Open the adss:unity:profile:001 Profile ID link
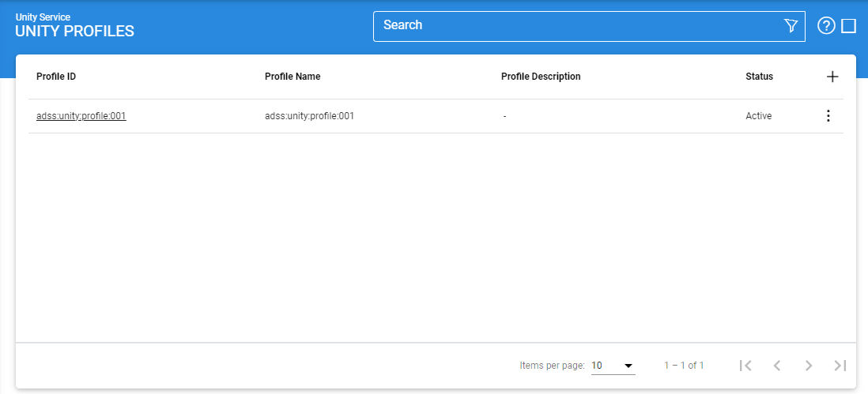 pos(81,116)
